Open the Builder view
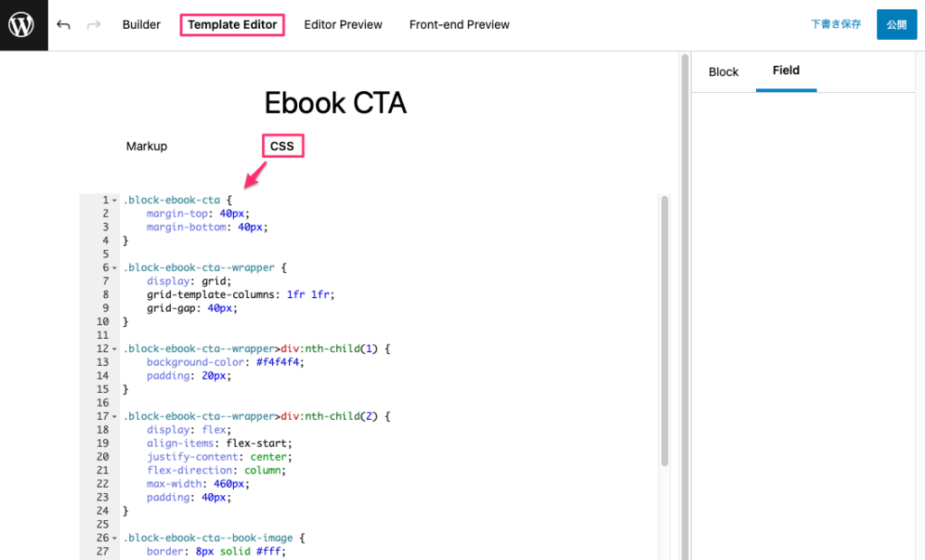This screenshot has width=925, height=560. [x=142, y=25]
